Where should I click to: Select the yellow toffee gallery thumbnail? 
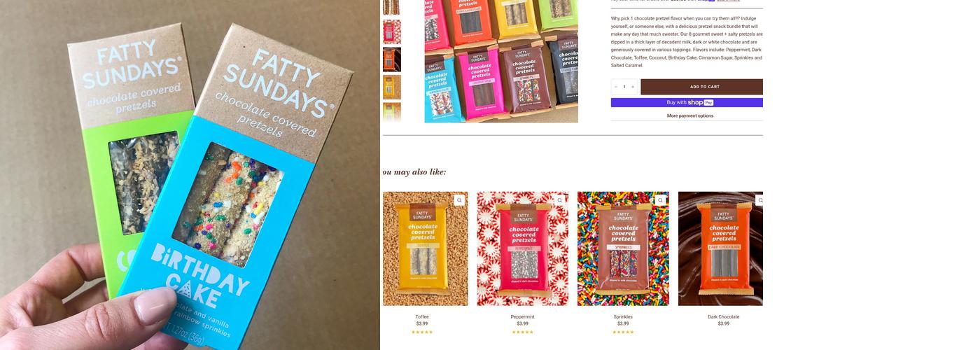click(x=392, y=87)
